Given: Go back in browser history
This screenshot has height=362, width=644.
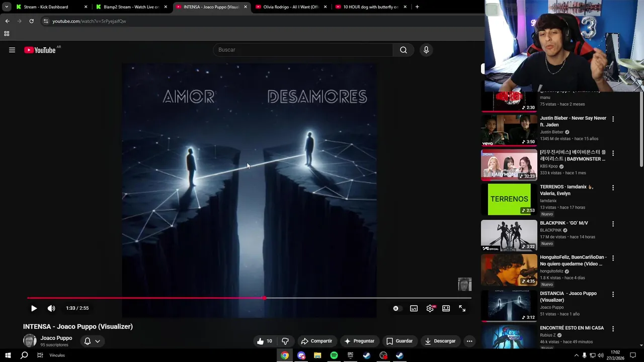Looking at the screenshot, I should (7, 21).
